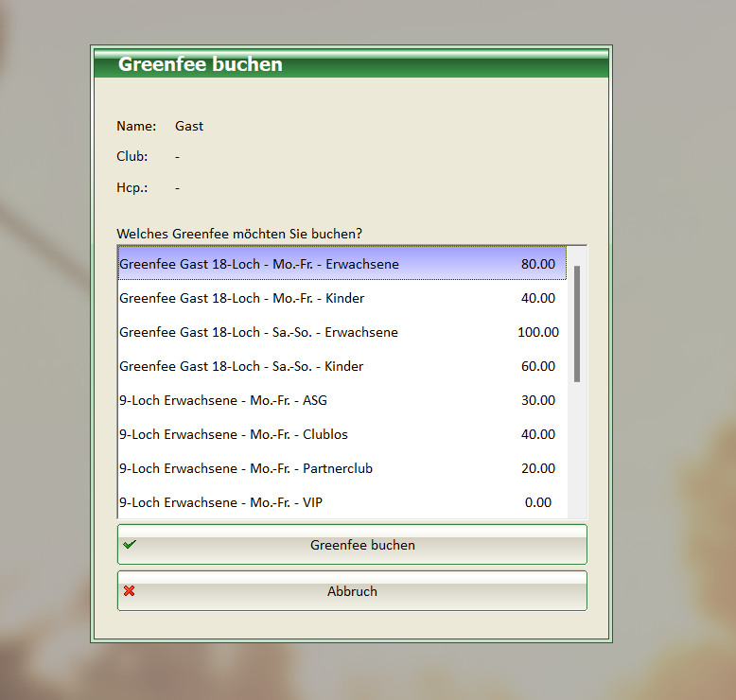Click the Club: label
Screen dimensions: 736x700
pos(132,156)
